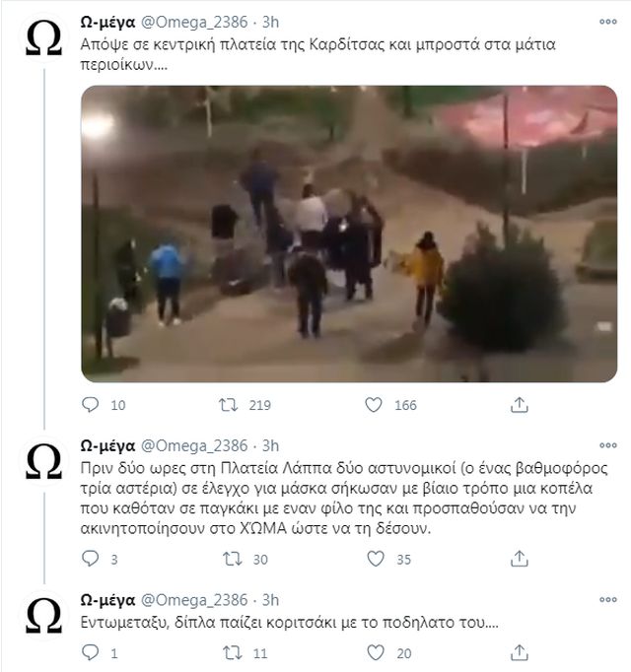Viewport: 631px width, 672px height.
Task: Reply to the third tweet with 1 comment
Action: pos(90,652)
